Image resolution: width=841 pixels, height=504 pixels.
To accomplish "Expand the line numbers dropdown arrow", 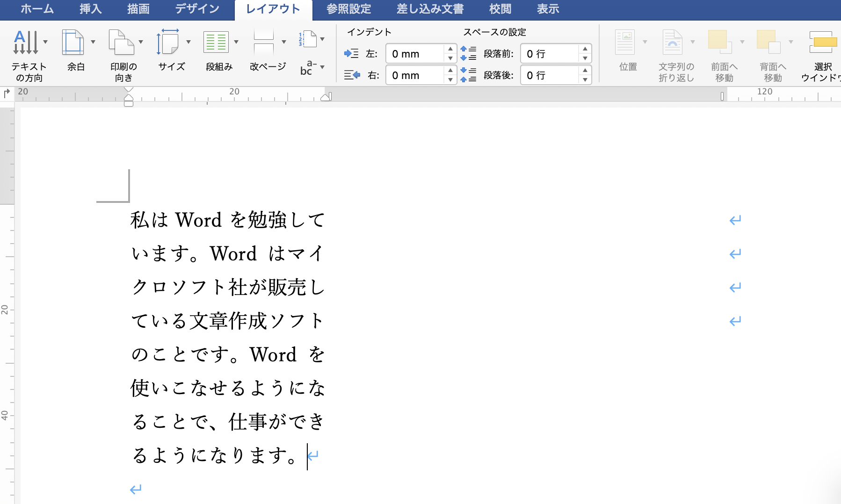I will click(x=322, y=39).
